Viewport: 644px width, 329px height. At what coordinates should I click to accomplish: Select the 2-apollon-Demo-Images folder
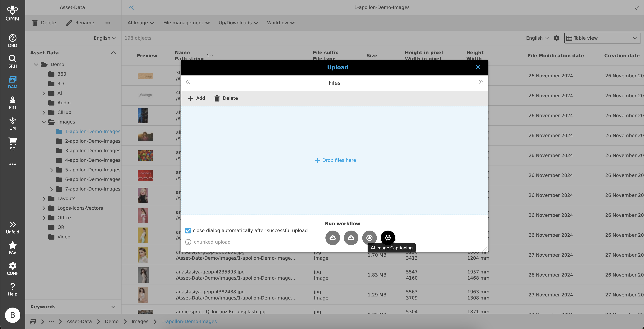tap(93, 141)
